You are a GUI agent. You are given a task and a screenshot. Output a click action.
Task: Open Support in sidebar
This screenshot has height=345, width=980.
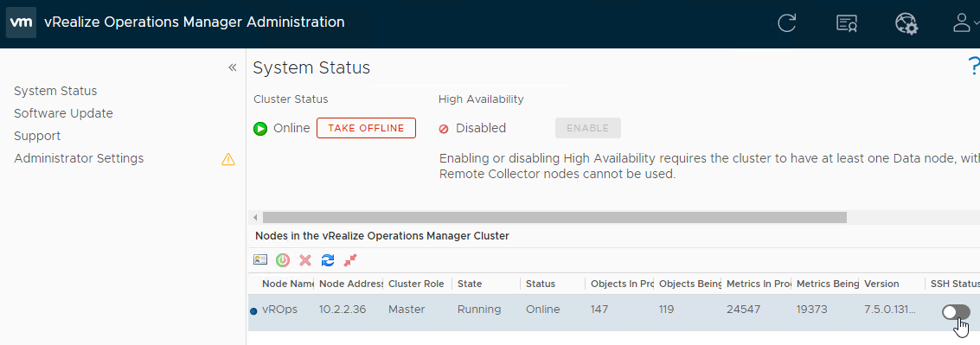tap(37, 136)
